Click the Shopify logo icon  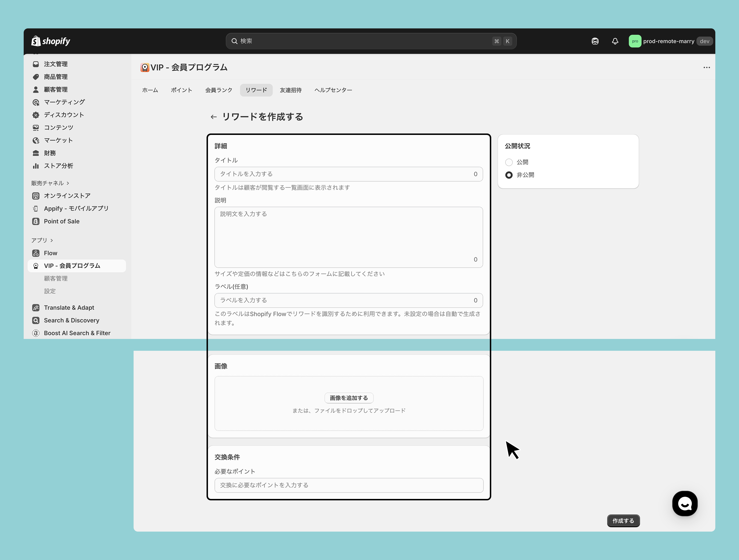(36, 41)
